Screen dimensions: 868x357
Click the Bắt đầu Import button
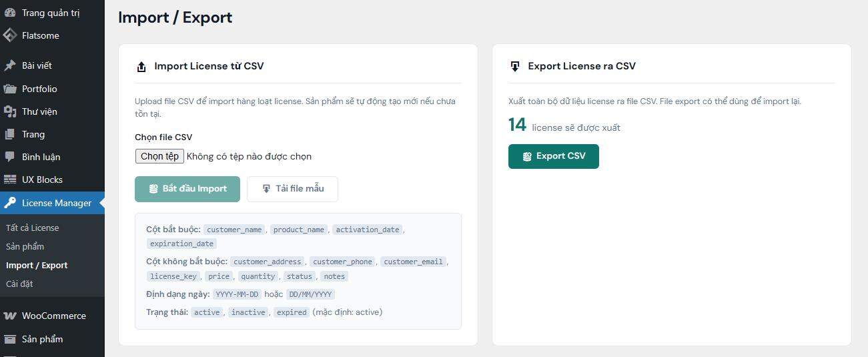pos(187,189)
